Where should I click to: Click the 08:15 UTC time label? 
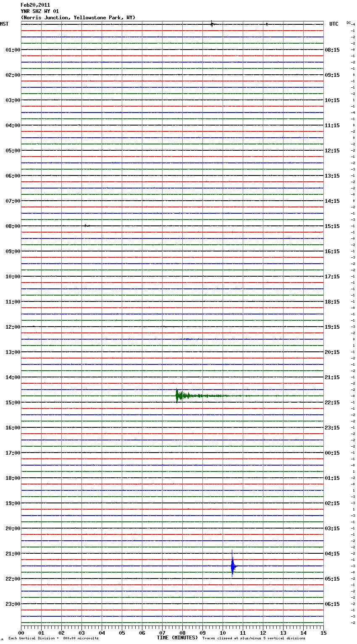332,50
